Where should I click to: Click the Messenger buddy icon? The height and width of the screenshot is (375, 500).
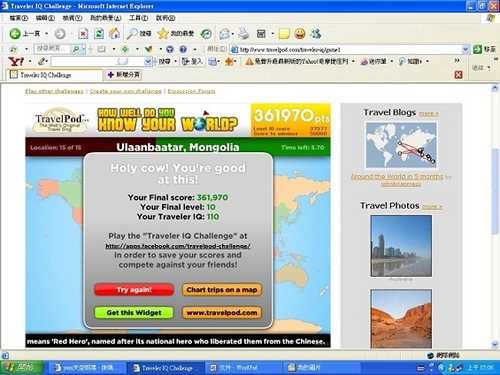click(x=315, y=33)
